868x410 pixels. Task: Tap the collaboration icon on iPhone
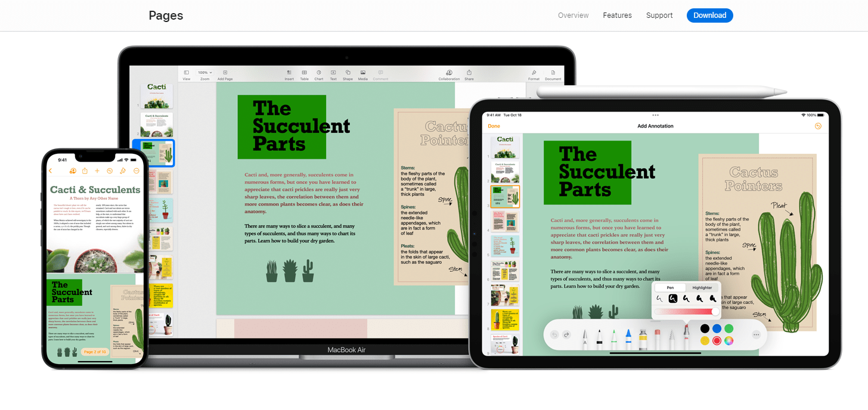72,171
